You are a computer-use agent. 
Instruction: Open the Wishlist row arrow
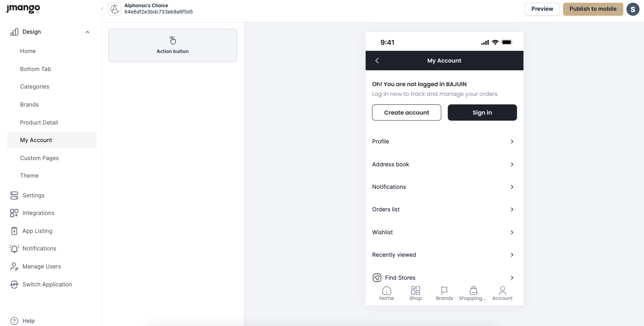512,232
